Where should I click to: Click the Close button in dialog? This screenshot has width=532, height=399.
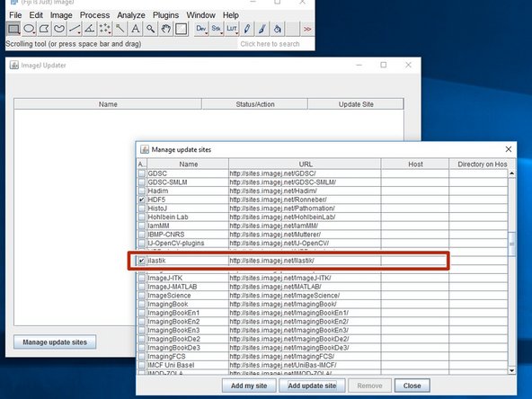pyautogui.click(x=412, y=386)
